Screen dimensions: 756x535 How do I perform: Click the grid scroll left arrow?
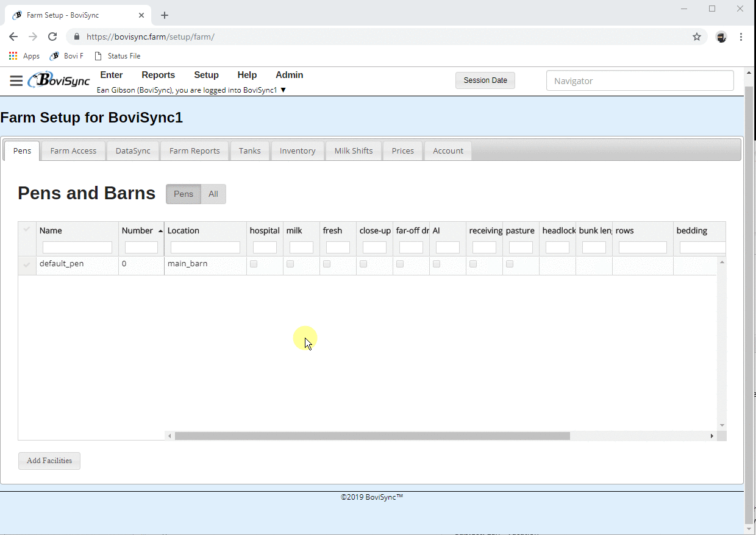[169, 436]
